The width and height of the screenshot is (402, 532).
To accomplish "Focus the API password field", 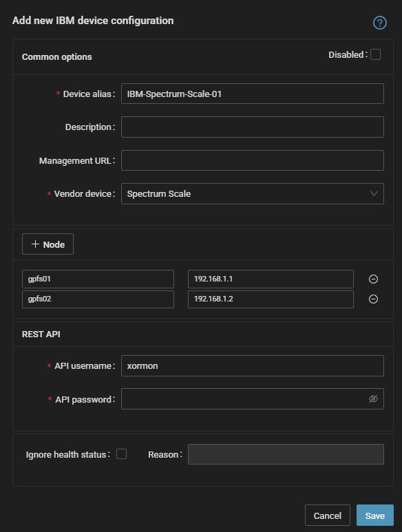I will tap(253, 398).
